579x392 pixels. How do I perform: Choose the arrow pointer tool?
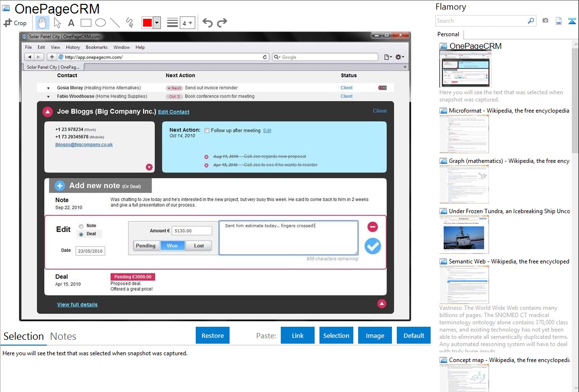(x=57, y=23)
